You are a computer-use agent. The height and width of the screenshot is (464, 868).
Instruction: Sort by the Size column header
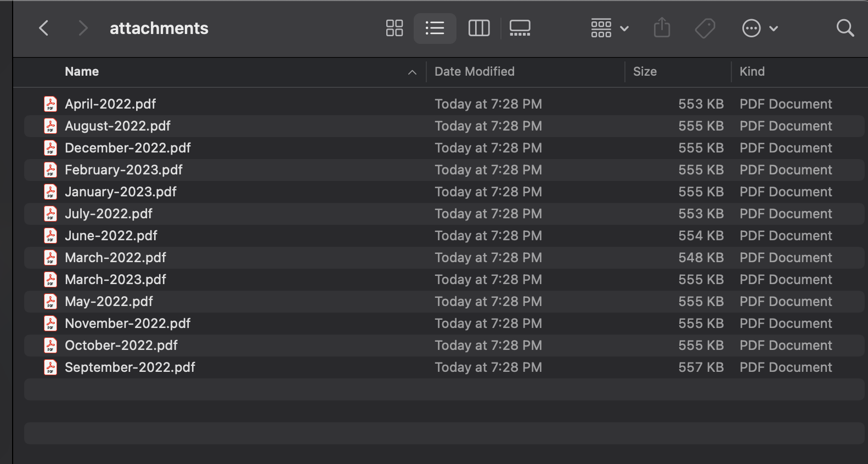[x=645, y=72]
